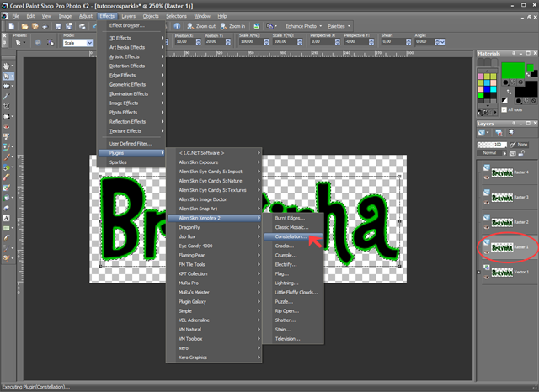Select the Text tool
The image size is (539, 392).
[x=6, y=218]
